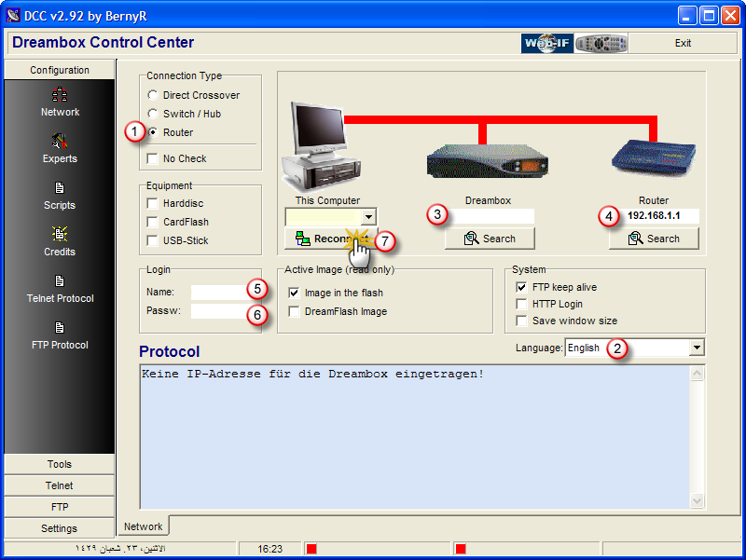Focus the Dreambox IP address field
Image resolution: width=746 pixels, height=560 pixels.
click(x=490, y=216)
